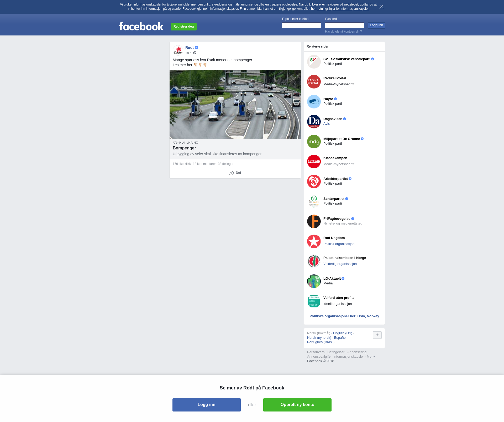This screenshot has width=504, height=422.
Task: Expand the Mer footer dropdown
Action: 371,357
